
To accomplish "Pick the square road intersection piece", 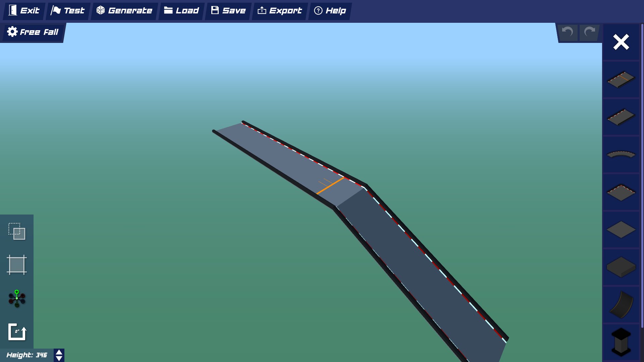I will 621,192.
